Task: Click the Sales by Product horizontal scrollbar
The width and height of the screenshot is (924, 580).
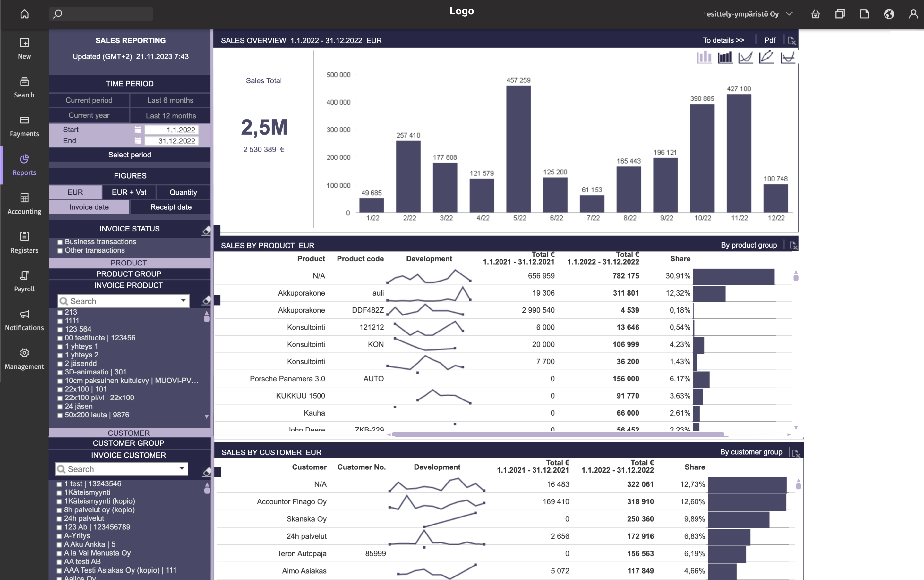Action: [x=558, y=434]
